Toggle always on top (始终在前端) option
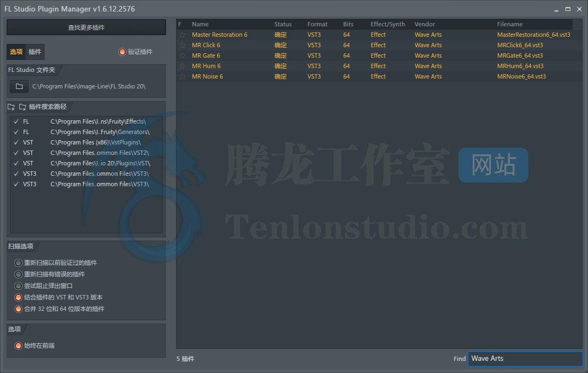Viewport: 588px width, 373px height. [18, 346]
